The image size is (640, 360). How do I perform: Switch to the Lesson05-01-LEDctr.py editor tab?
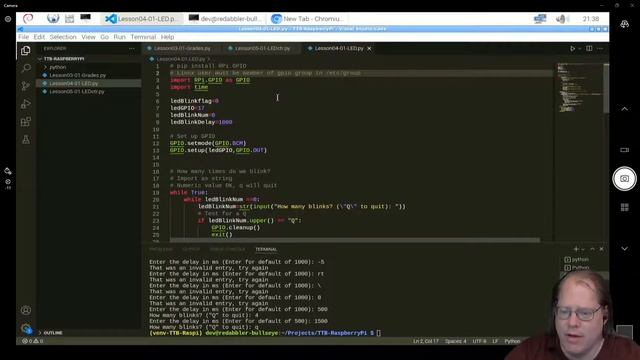tap(262, 48)
